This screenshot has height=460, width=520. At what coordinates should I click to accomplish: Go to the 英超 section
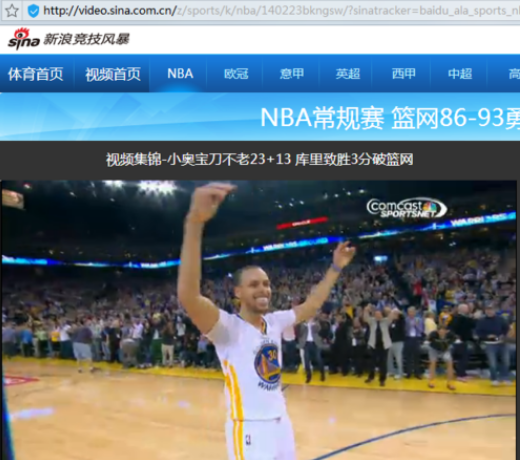pyautogui.click(x=348, y=74)
